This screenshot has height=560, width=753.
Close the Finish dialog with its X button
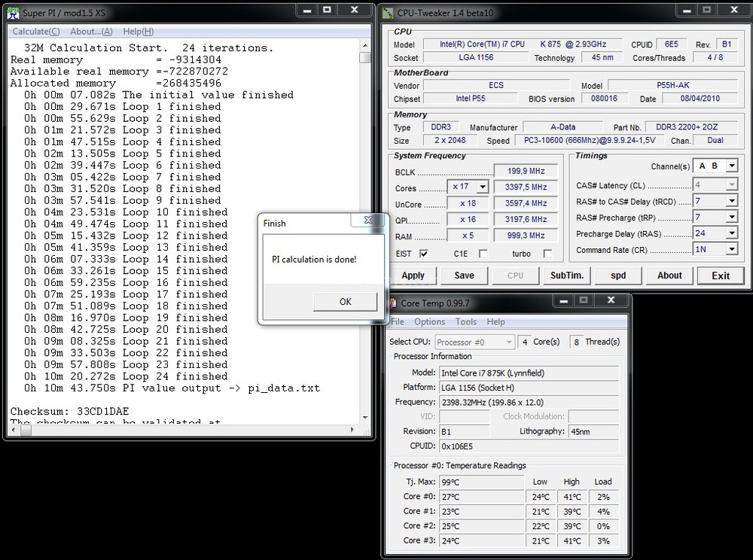pyautogui.click(x=368, y=220)
